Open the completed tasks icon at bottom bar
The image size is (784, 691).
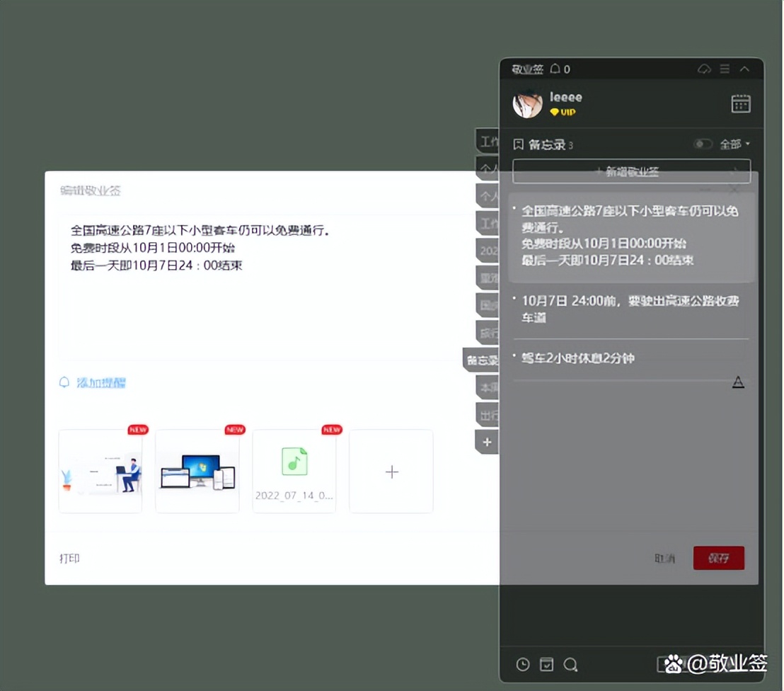coord(546,664)
